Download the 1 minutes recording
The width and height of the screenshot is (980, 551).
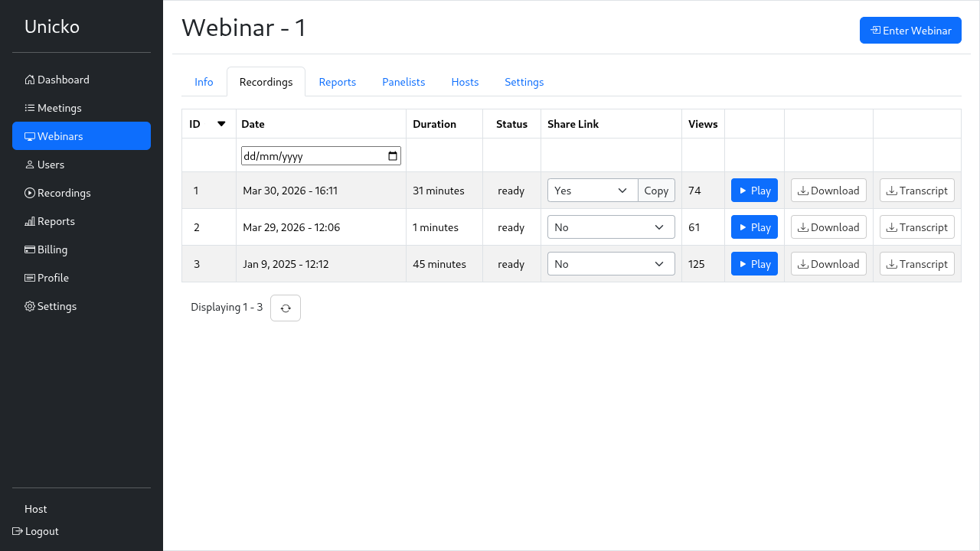[x=828, y=227]
